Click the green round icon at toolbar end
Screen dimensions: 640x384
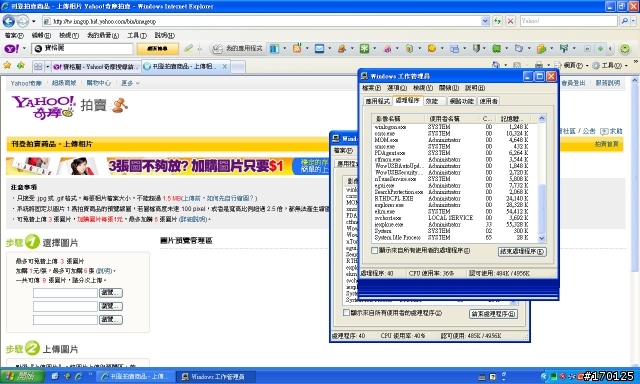point(624,49)
